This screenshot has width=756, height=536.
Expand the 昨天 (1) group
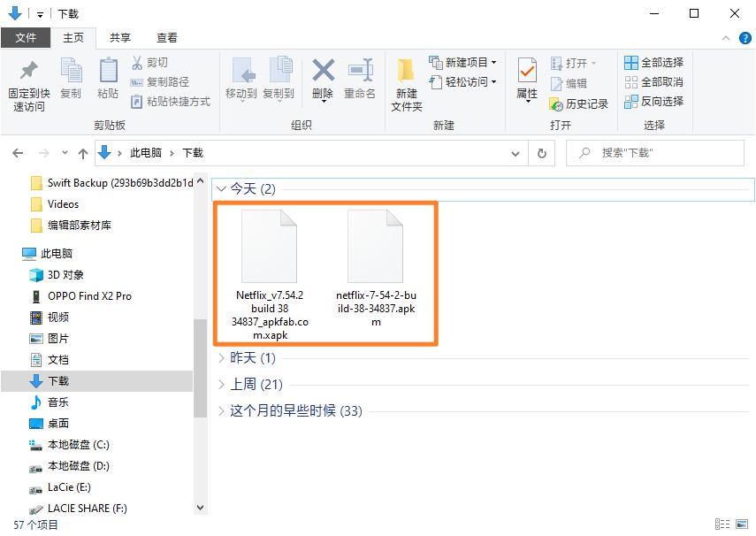tap(221, 357)
